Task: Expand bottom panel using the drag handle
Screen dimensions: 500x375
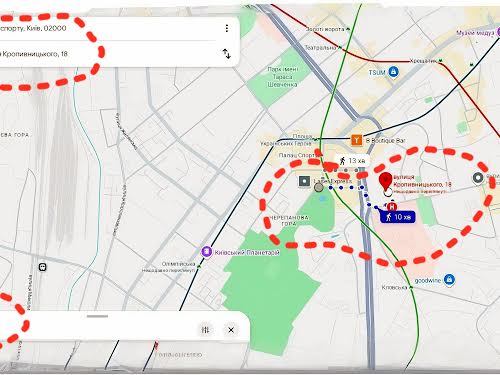Action: [x=97, y=316]
